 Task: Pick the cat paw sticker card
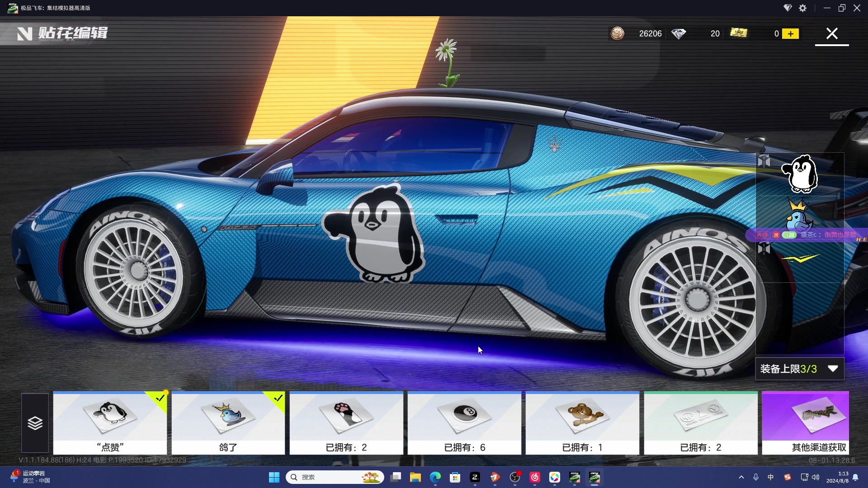(346, 423)
